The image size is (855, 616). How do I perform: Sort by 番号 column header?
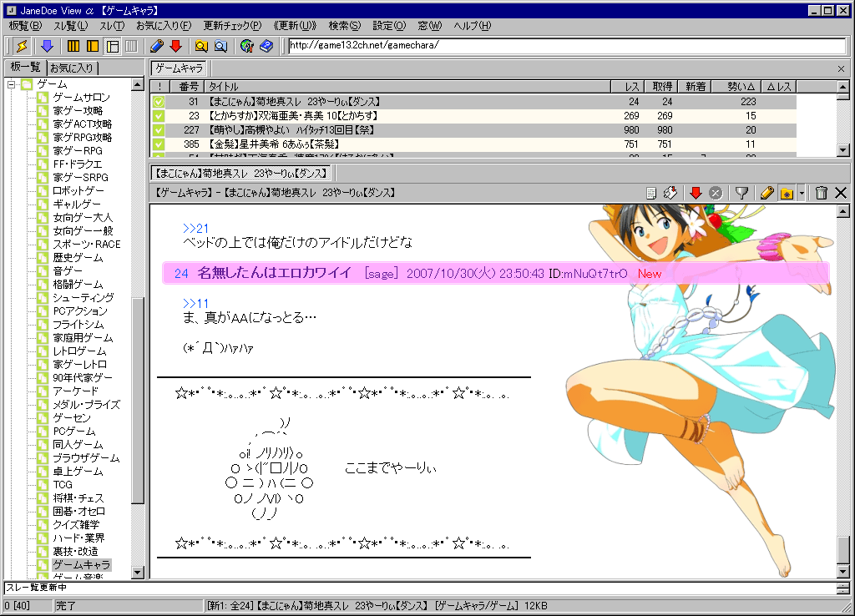[187, 87]
